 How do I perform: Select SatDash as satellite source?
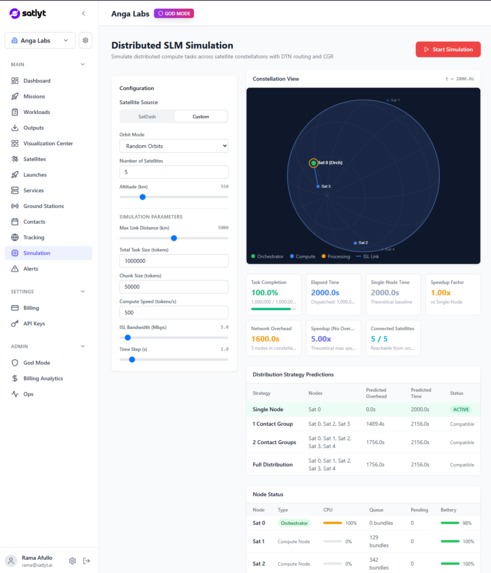(x=147, y=117)
